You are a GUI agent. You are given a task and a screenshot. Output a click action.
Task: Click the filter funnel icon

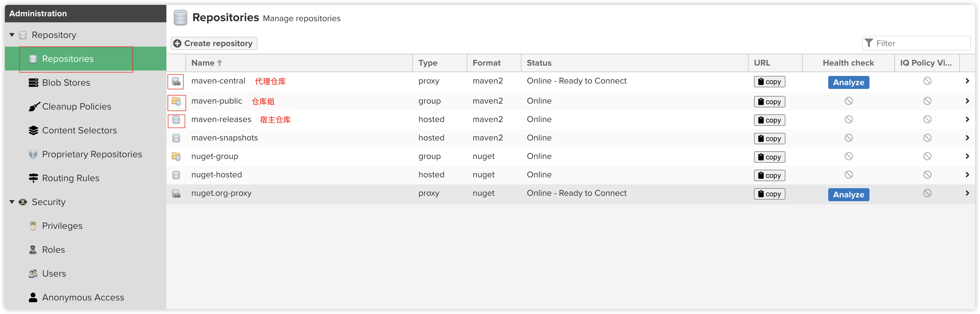(869, 43)
